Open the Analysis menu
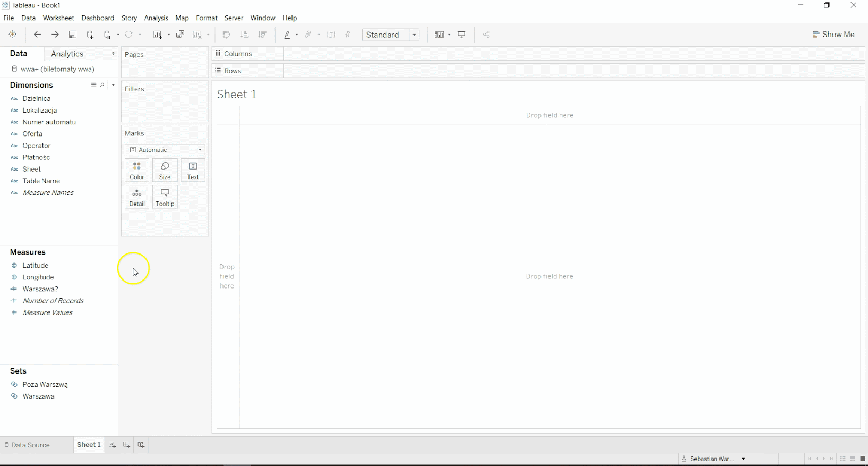Image resolution: width=868 pixels, height=466 pixels. (156, 18)
